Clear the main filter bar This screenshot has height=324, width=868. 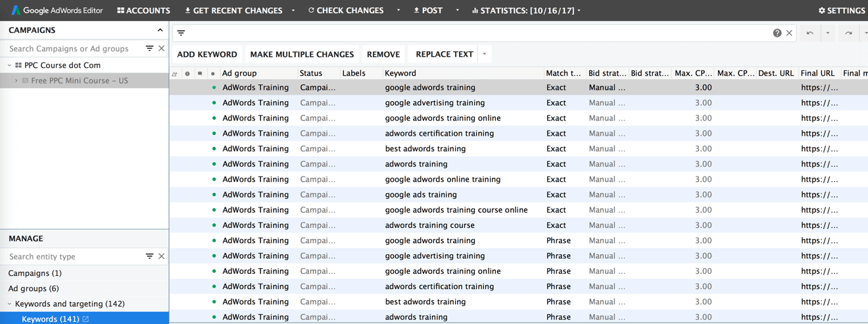click(789, 33)
